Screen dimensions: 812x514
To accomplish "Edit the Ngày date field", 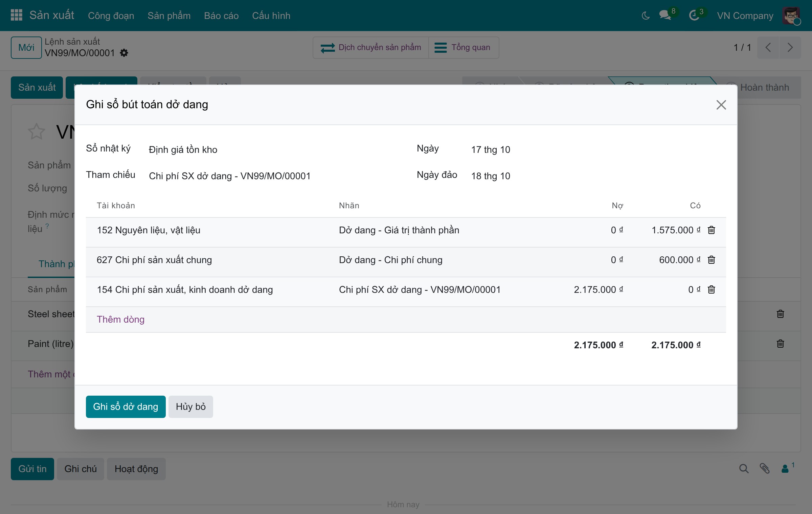I will click(x=491, y=149).
